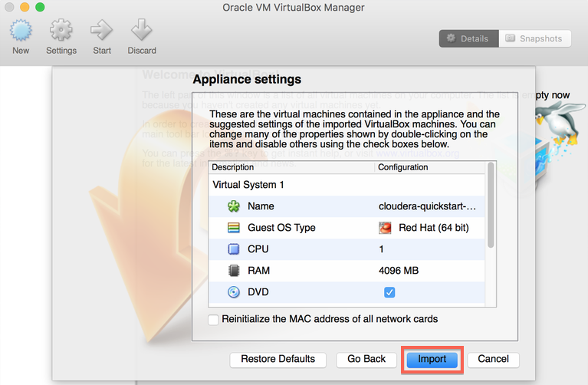Click the DVD row label
588x385 pixels.
pos(258,292)
